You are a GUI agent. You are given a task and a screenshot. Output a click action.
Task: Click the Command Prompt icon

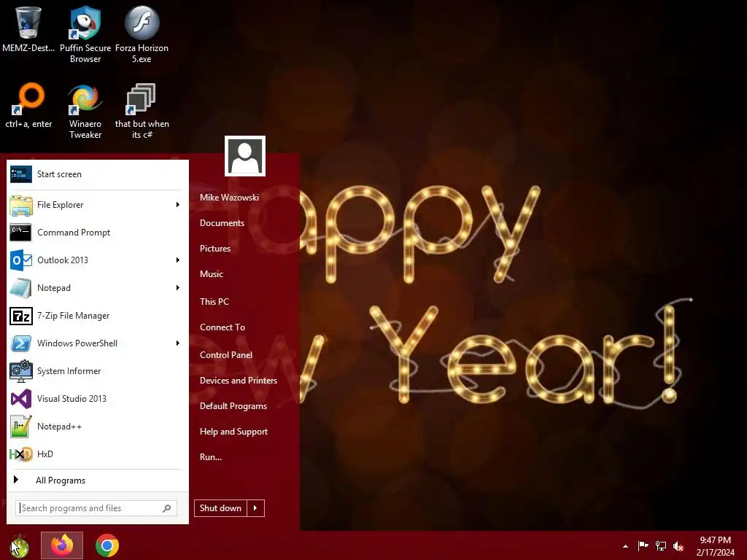coord(21,233)
